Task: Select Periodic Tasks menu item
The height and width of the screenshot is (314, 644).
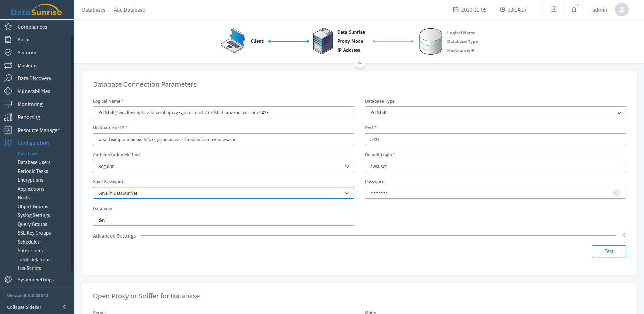Action: [33, 171]
